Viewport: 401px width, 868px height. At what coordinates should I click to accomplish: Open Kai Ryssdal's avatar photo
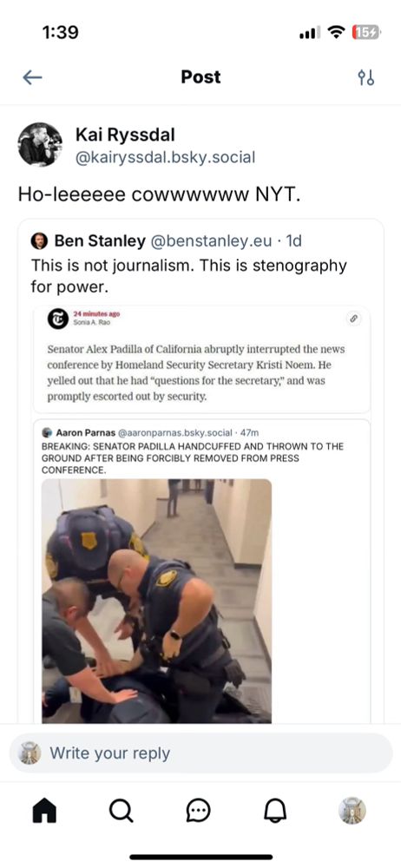point(40,144)
